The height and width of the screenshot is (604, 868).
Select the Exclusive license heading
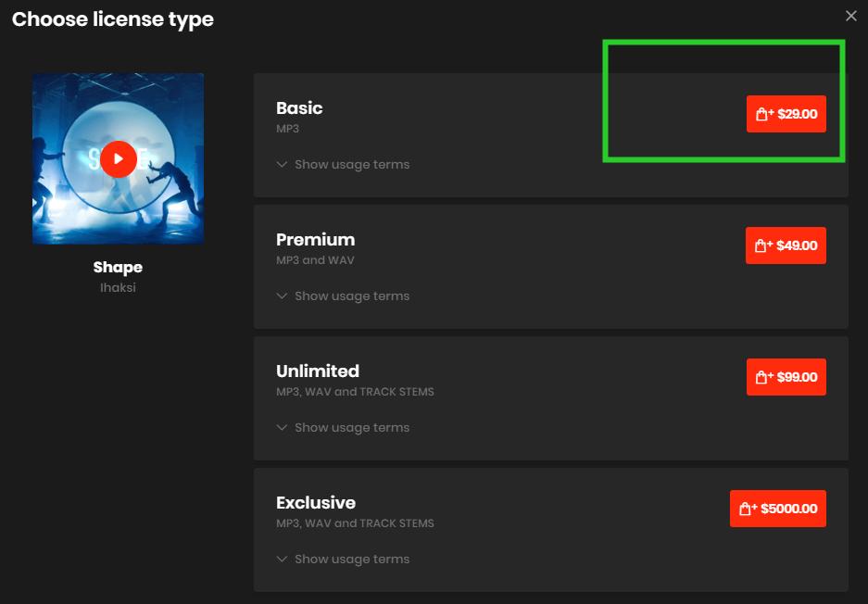[316, 503]
